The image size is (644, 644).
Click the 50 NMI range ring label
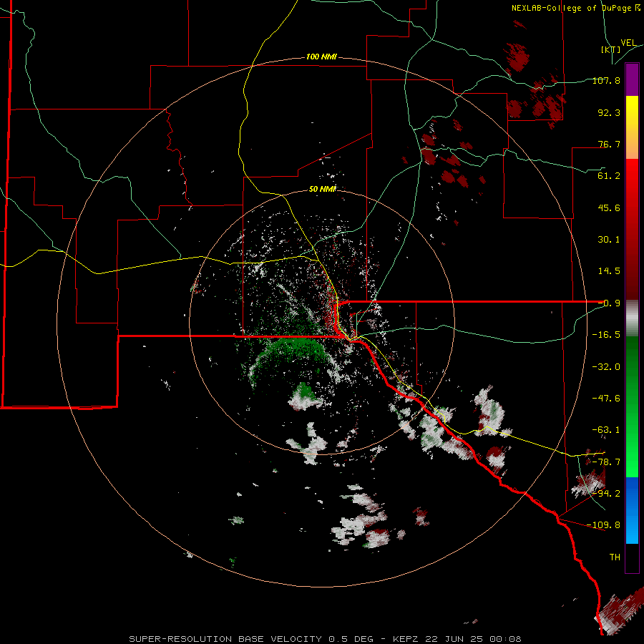322,189
